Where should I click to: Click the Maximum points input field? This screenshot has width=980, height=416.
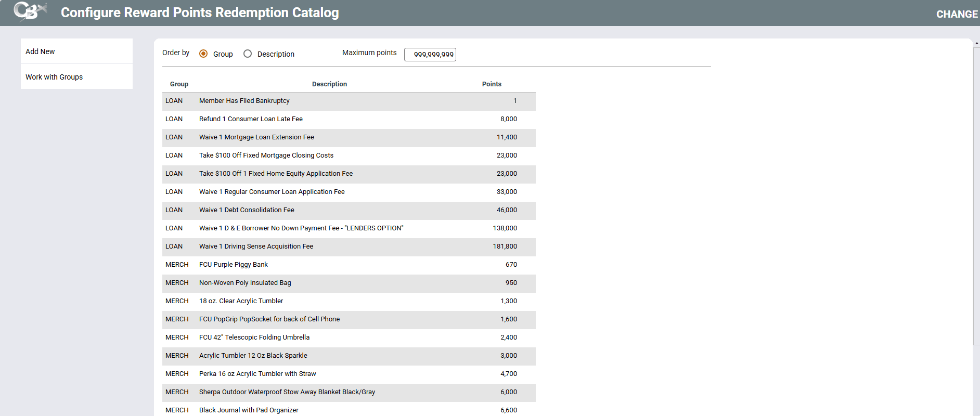pos(430,55)
